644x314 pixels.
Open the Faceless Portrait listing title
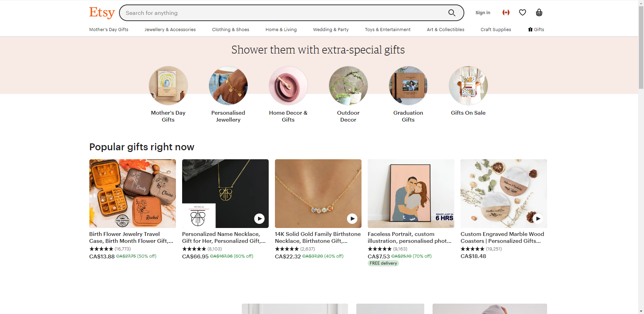tap(409, 237)
